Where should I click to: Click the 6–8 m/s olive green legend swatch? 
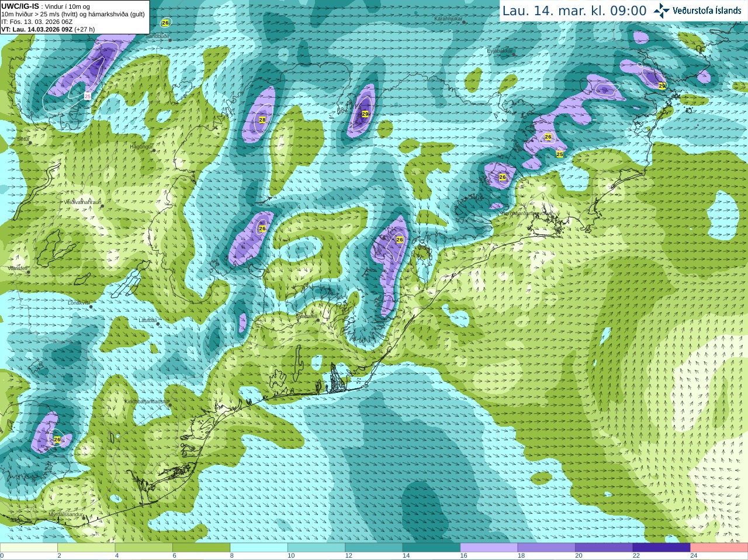pos(202,548)
